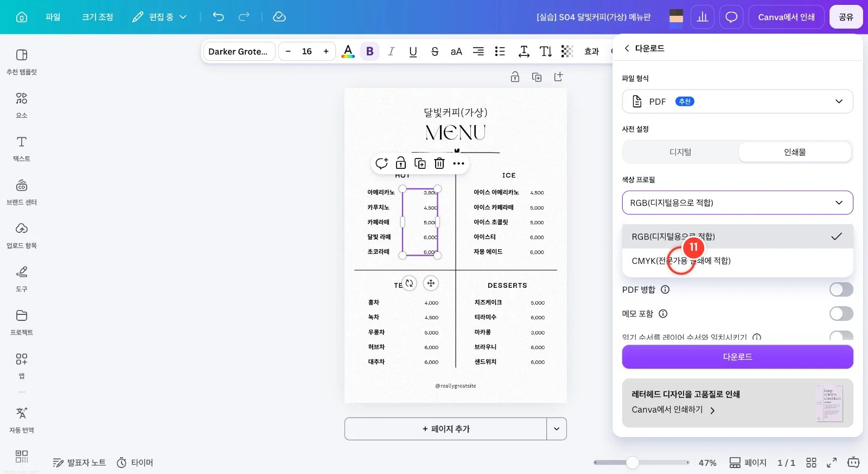
Task: Open the analytics chart icon
Action: pyautogui.click(x=703, y=17)
